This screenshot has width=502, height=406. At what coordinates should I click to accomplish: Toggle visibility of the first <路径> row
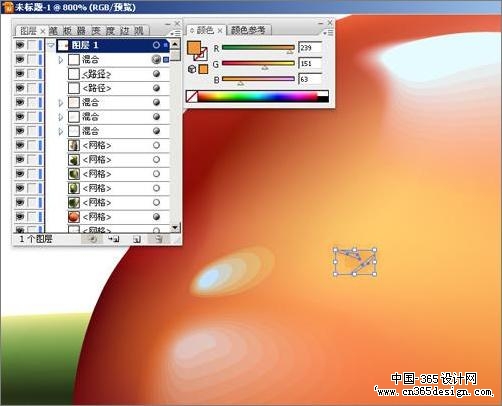pos(20,74)
